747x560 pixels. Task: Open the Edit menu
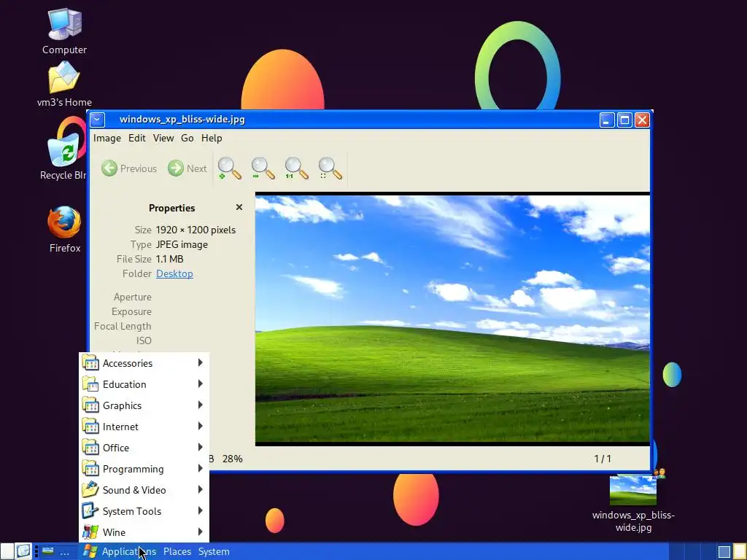(x=136, y=138)
